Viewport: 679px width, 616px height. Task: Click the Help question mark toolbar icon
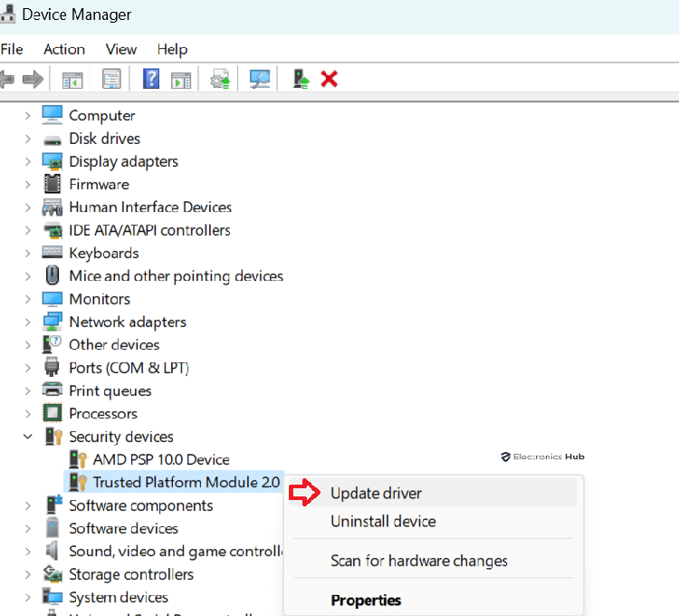coord(151,80)
